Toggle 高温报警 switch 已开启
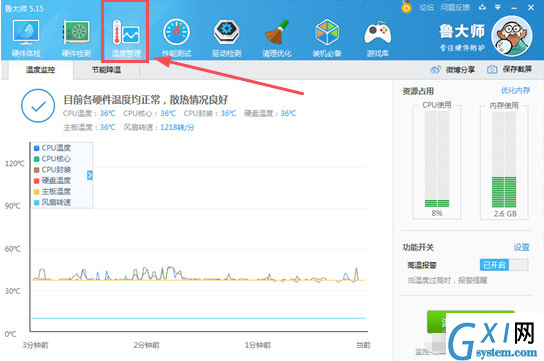544x361 pixels. (504, 265)
